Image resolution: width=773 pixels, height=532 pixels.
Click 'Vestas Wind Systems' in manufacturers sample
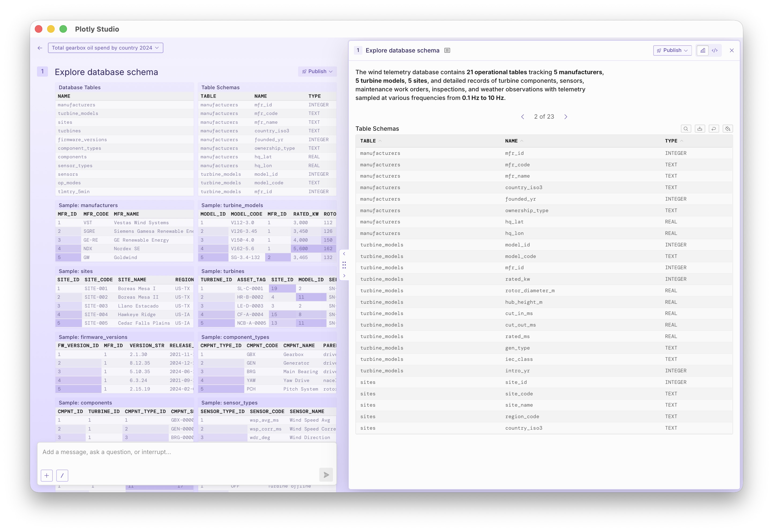point(141,223)
